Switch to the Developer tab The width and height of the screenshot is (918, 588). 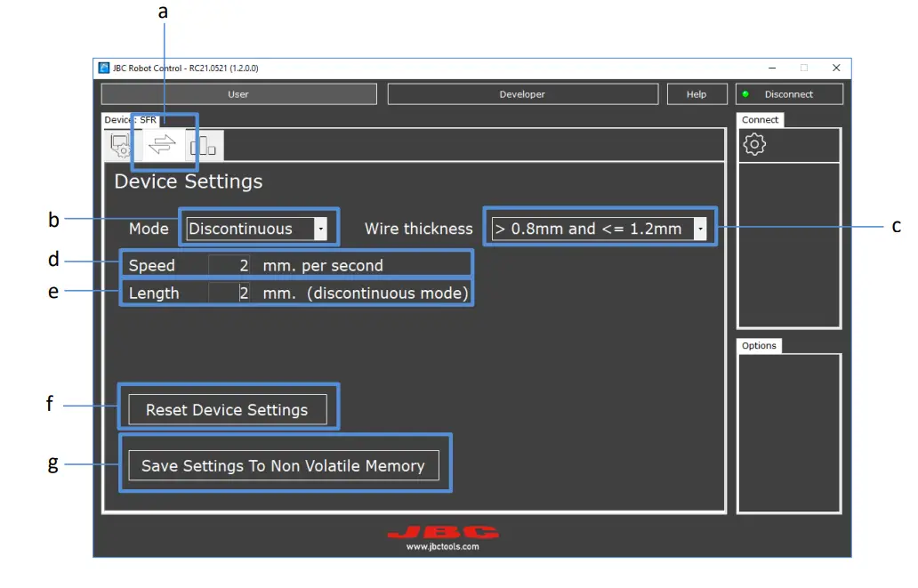522,94
